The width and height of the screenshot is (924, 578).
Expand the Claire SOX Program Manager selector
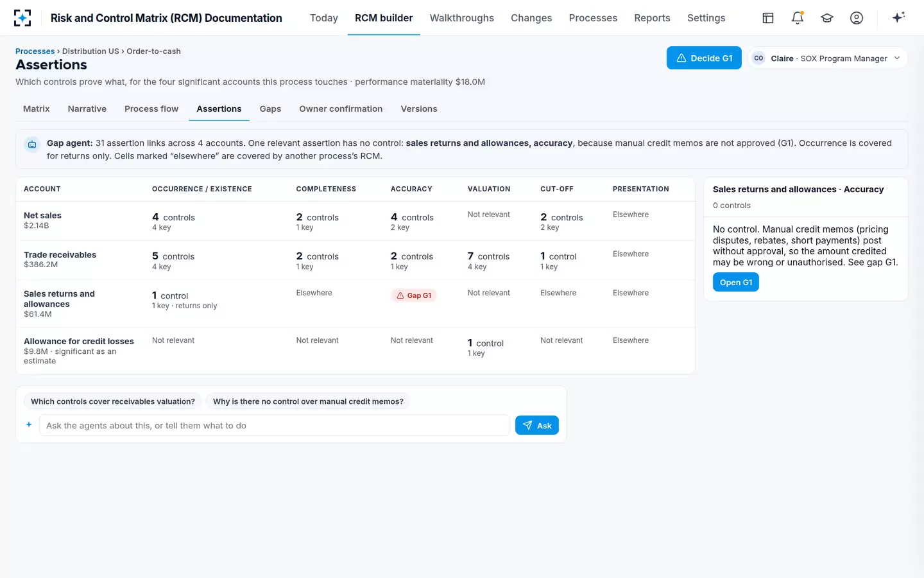[827, 58]
